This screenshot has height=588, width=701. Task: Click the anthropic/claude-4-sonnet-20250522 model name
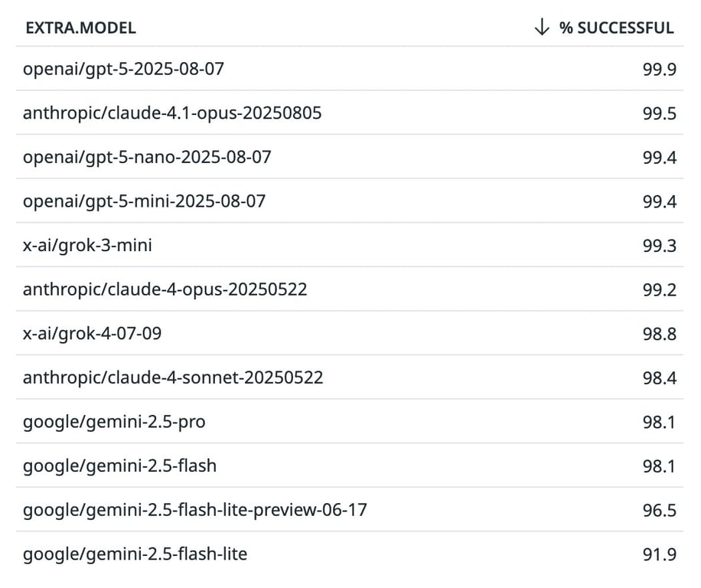[x=173, y=377]
